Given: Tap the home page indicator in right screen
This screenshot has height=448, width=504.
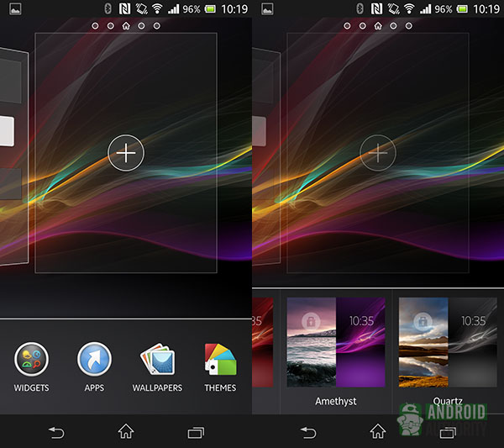Looking at the screenshot, I should pos(378,26).
